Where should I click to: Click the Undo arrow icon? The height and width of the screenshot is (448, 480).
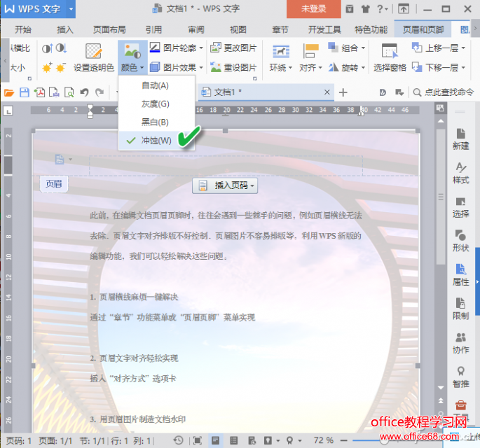coord(84,92)
